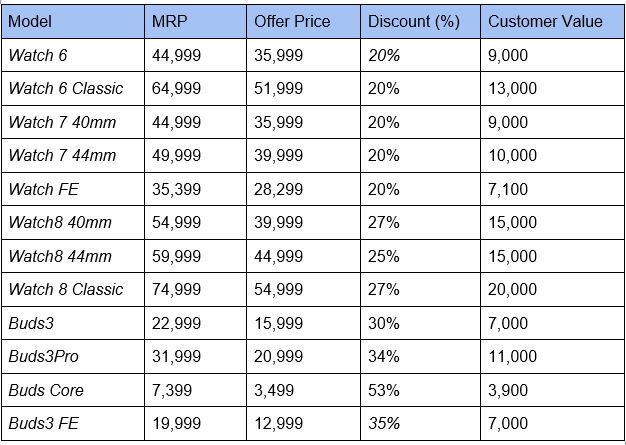Select the 3,499 offer price cell
Image resolution: width=626 pixels, height=445 pixels.
point(275,390)
